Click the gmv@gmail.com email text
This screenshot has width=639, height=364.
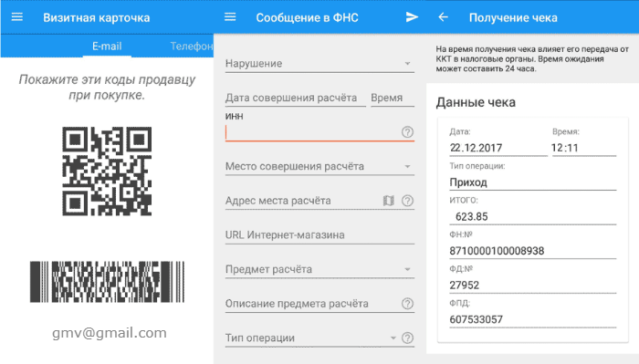110,333
